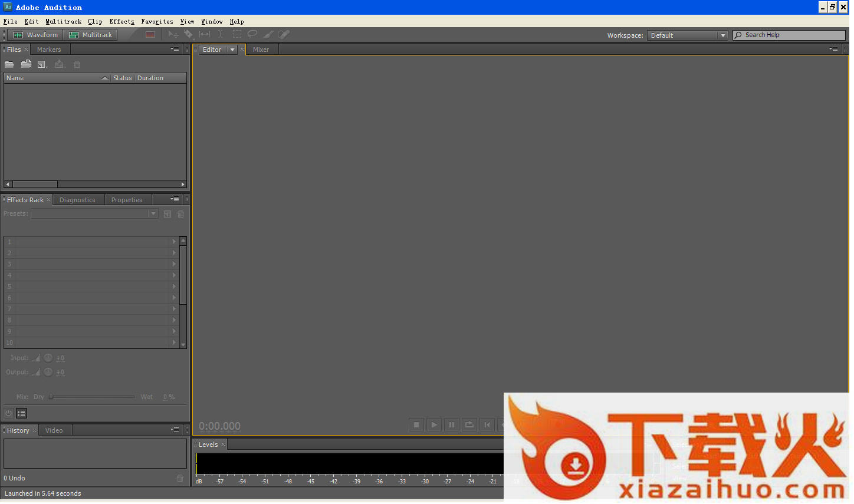Click the History panel trash icon
Screen dimensions: 854x504
point(180,479)
